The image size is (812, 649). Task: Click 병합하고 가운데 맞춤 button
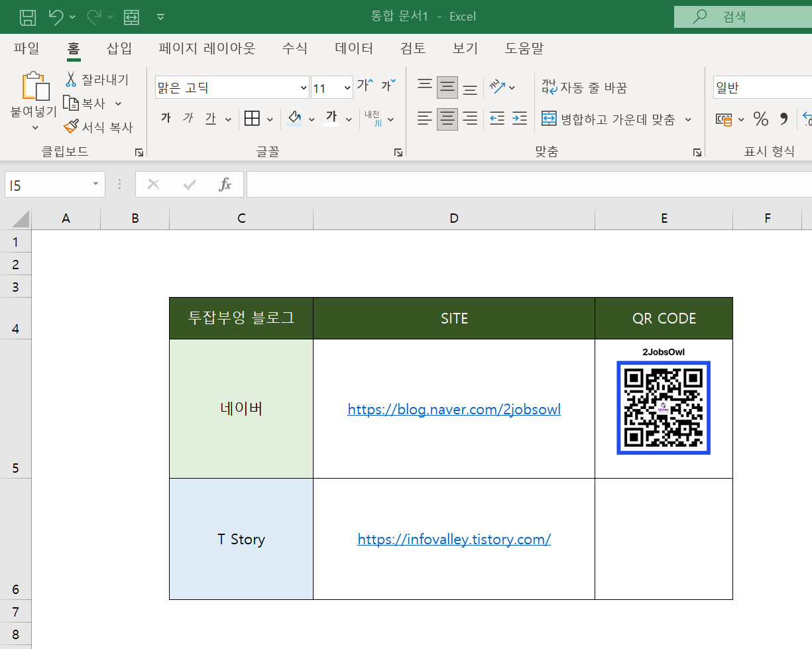pos(609,119)
